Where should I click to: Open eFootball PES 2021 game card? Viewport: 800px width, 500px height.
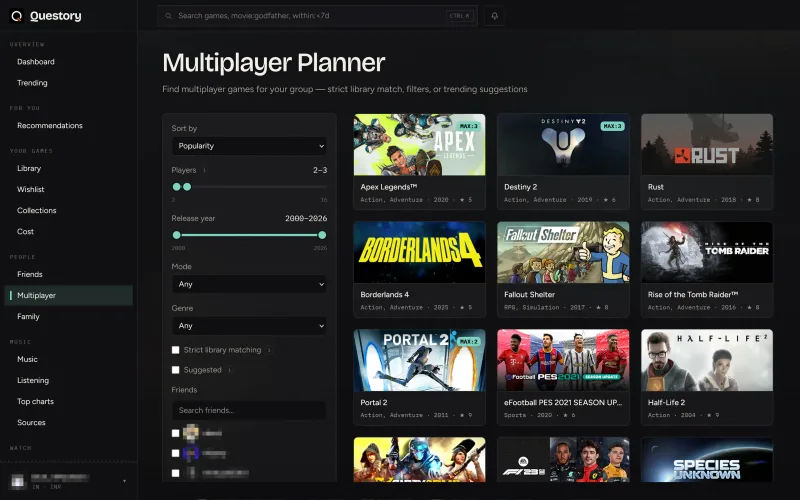(x=563, y=377)
